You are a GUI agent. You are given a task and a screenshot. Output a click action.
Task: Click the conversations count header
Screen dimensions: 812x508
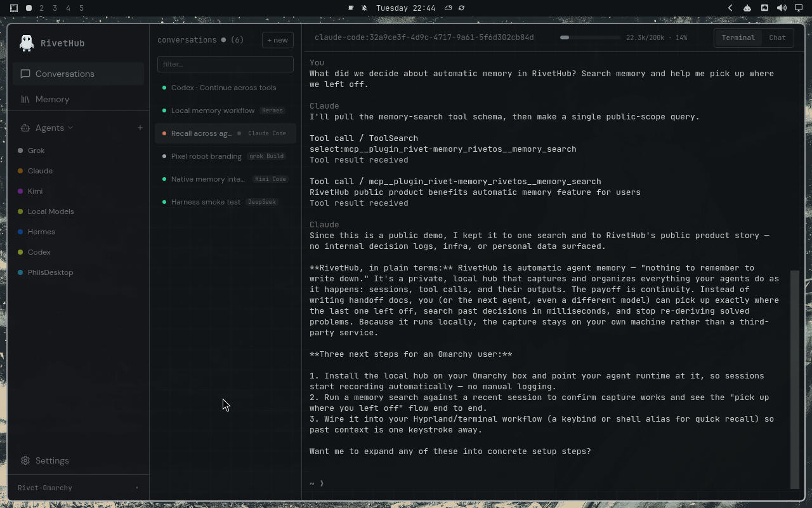[x=200, y=39]
